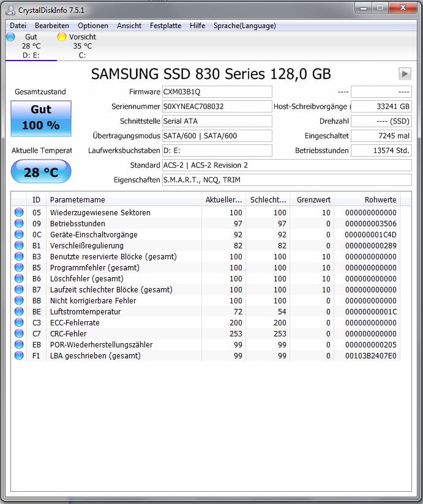Select the Luftstromtemperatur parameter name
The height and width of the screenshot is (504, 423).
pyautogui.click(x=86, y=311)
